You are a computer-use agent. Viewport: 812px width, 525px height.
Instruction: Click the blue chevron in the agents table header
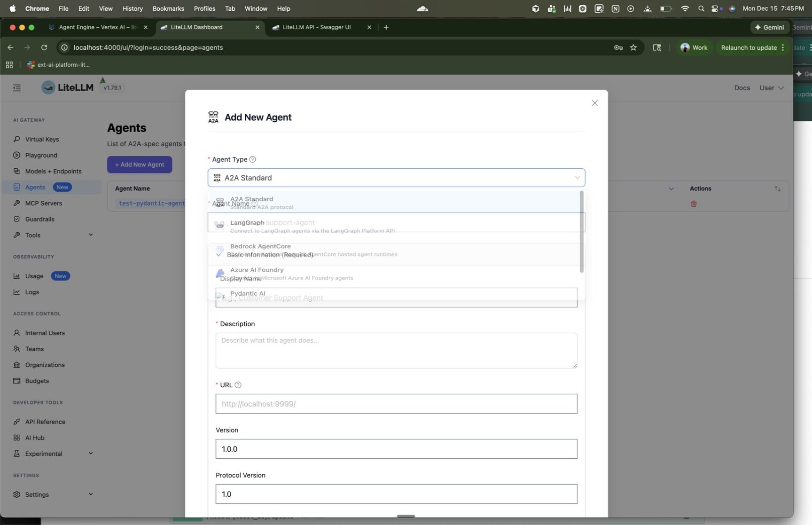click(x=671, y=189)
